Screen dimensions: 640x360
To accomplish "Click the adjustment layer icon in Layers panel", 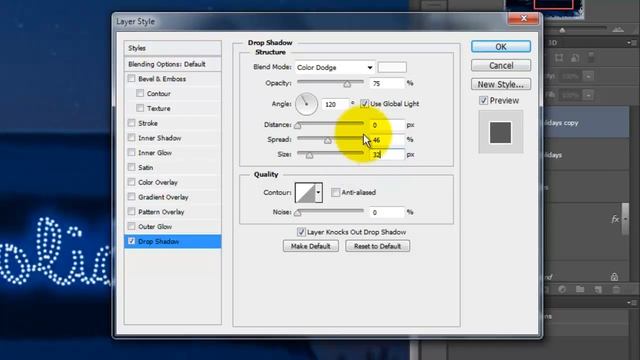I will pos(562,289).
